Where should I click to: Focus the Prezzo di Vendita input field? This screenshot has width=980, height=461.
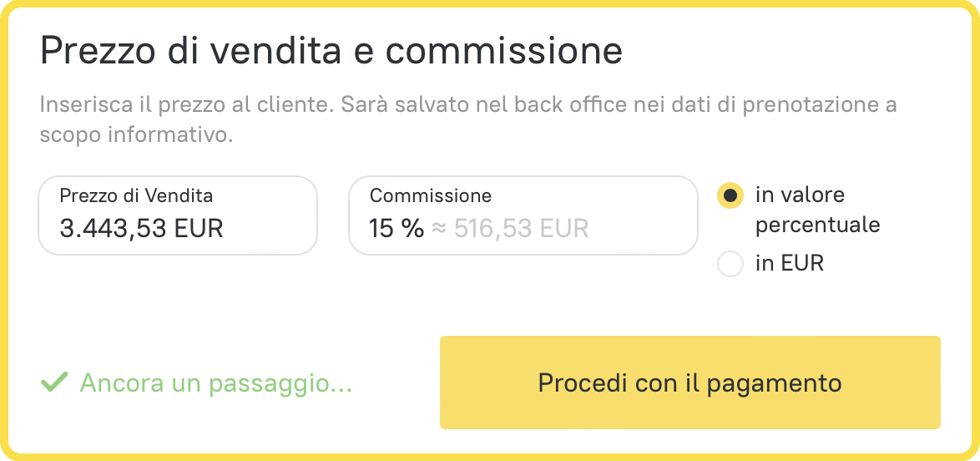click(178, 215)
